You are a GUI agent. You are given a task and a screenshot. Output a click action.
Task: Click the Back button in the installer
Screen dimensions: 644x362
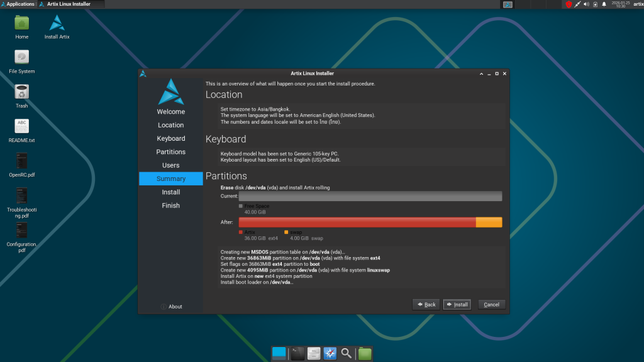(x=426, y=304)
